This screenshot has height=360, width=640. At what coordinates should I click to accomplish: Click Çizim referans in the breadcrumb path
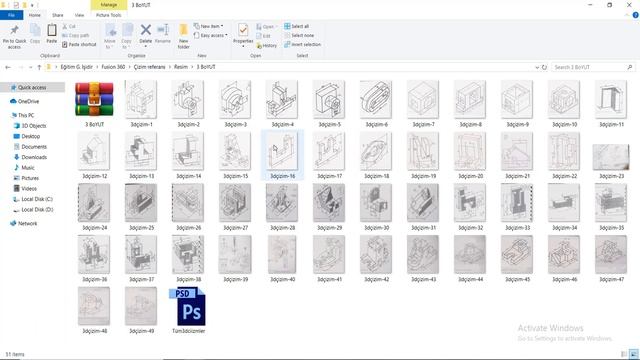tap(149, 67)
